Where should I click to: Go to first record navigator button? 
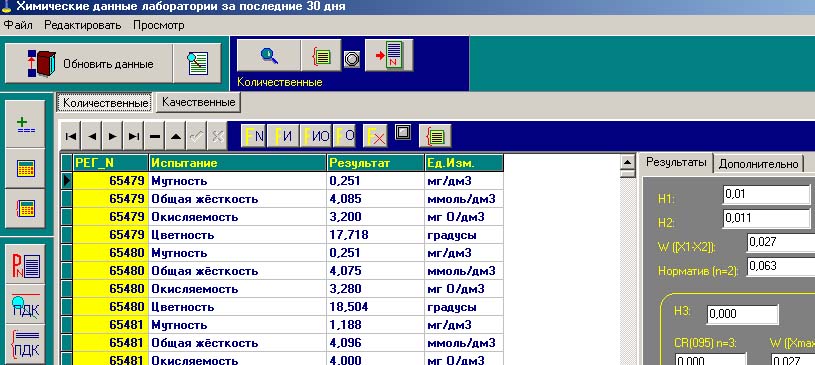[71, 136]
